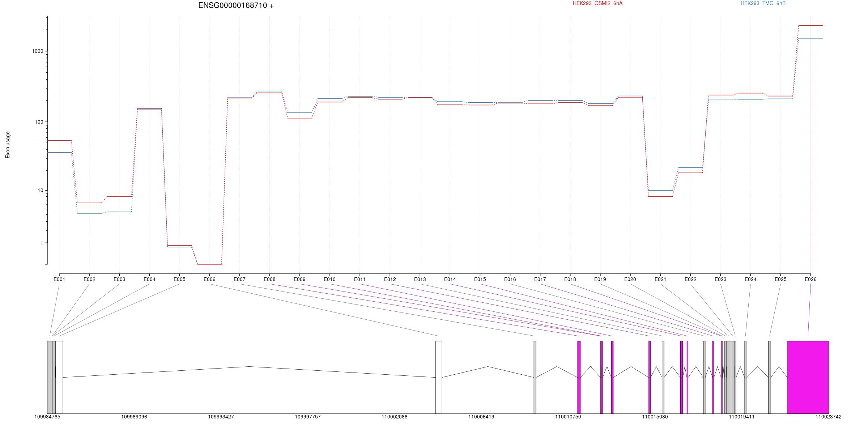Click the first gray exon box at gene start
868x434 pixels.
(50, 377)
